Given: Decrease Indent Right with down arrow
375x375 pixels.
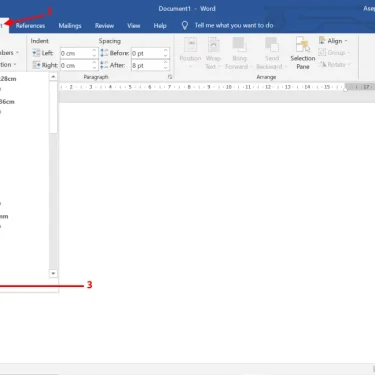Looking at the screenshot, I should point(95,68).
